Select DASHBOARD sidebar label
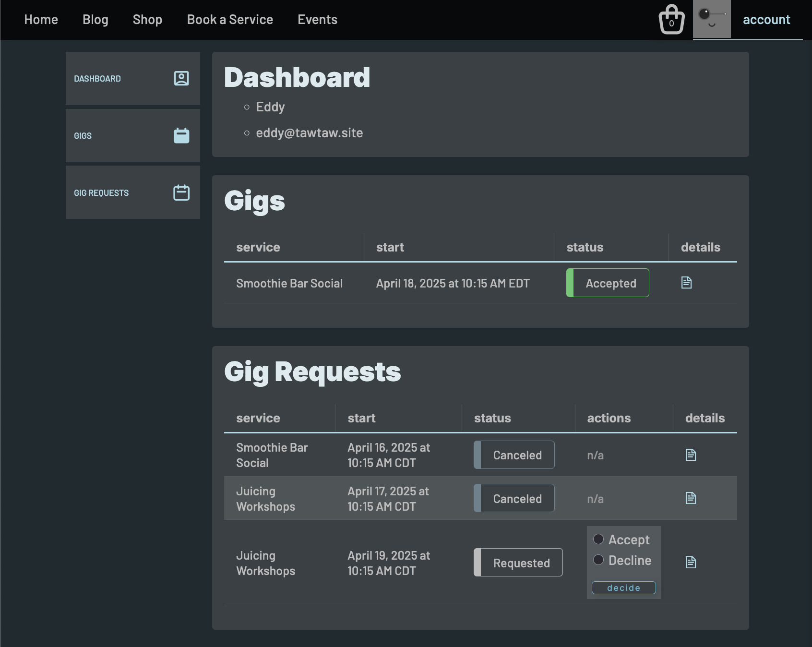 [x=97, y=79]
